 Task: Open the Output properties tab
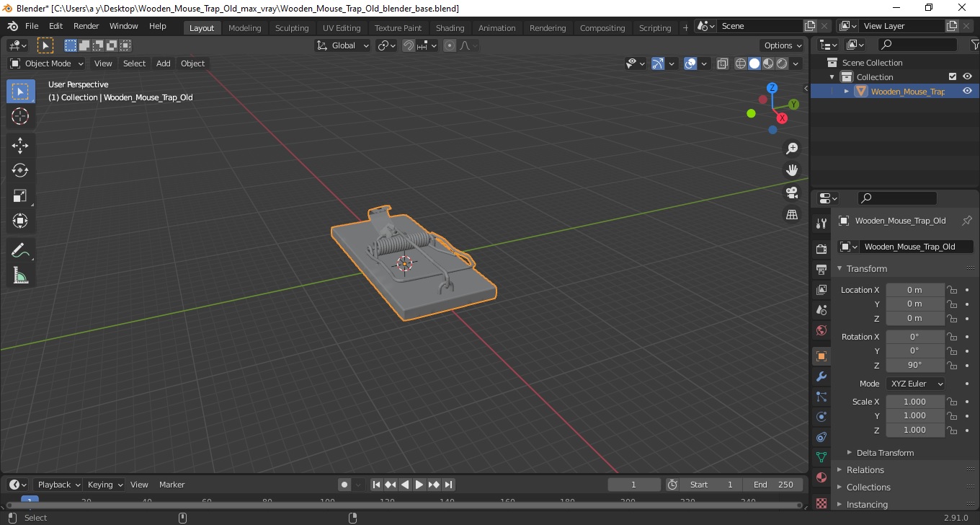tap(821, 270)
